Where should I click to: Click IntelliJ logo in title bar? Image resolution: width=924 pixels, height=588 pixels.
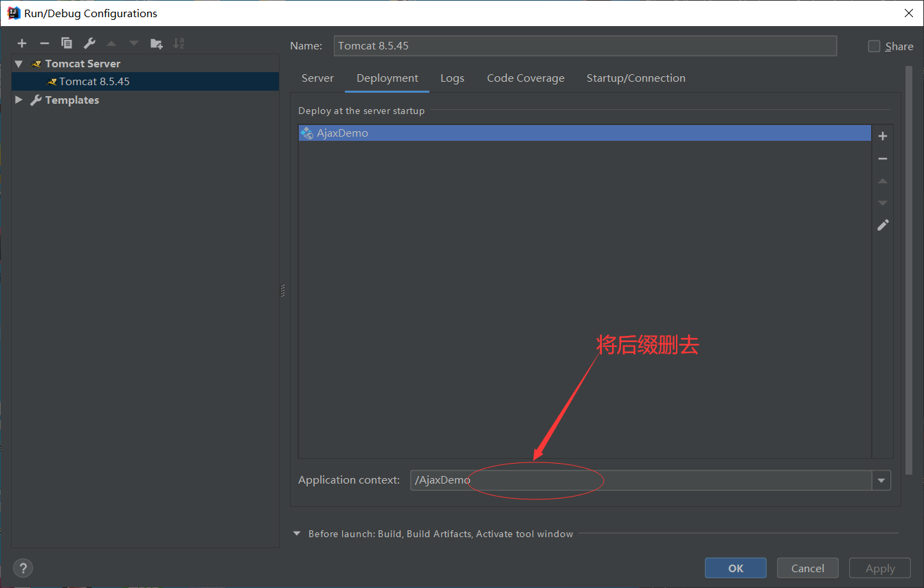(13, 13)
